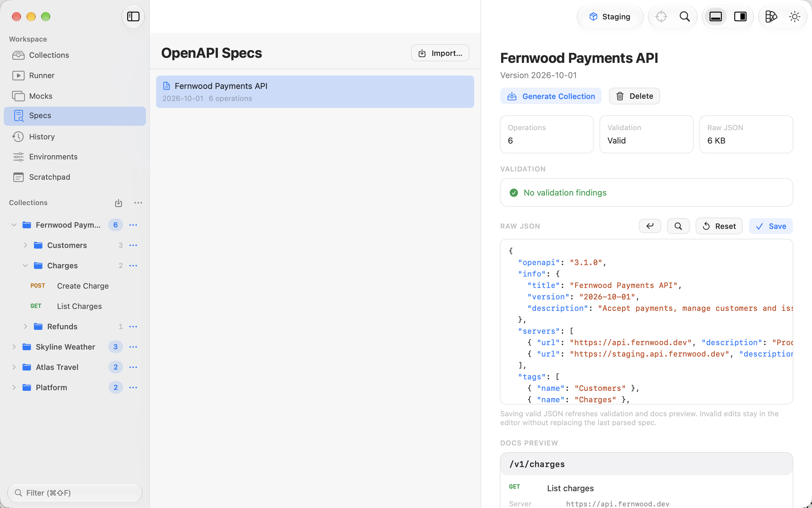Reset the Raw JSON edits

click(719, 226)
